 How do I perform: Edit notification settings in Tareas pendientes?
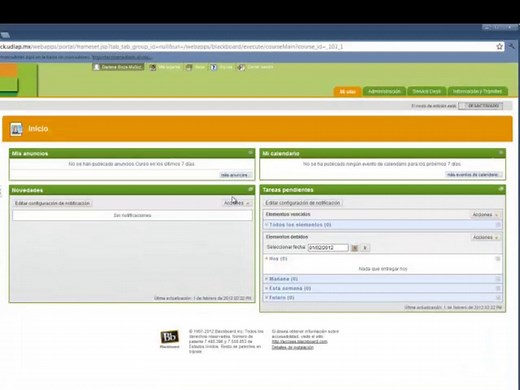[x=303, y=203]
